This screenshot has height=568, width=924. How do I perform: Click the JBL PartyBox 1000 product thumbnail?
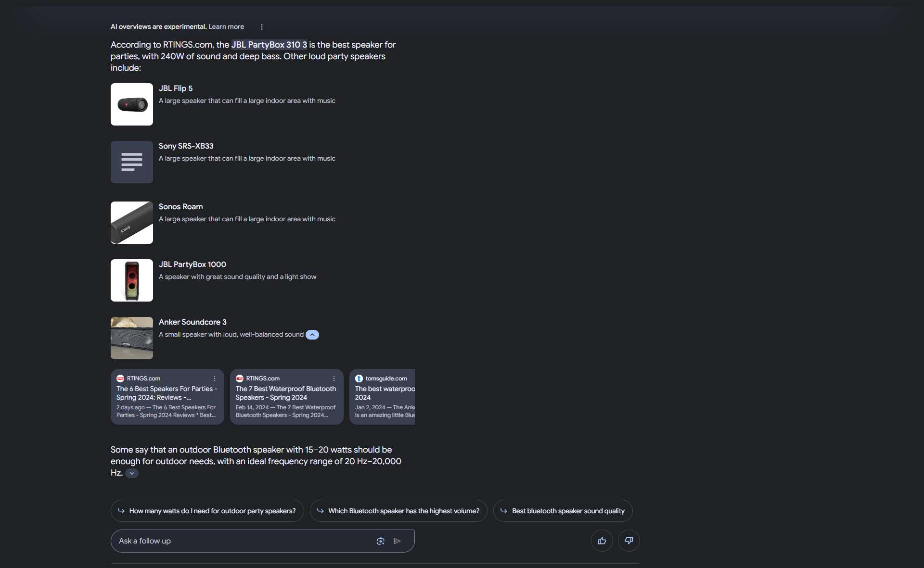click(x=132, y=280)
